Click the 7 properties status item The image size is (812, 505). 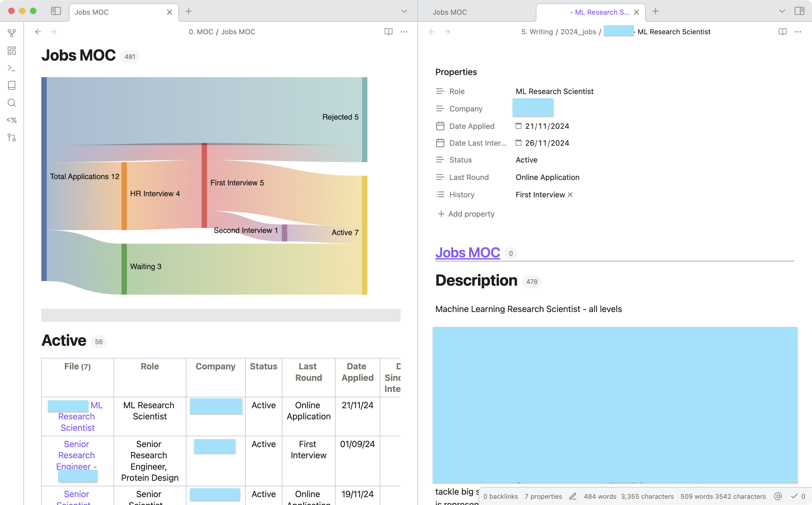[x=543, y=496]
